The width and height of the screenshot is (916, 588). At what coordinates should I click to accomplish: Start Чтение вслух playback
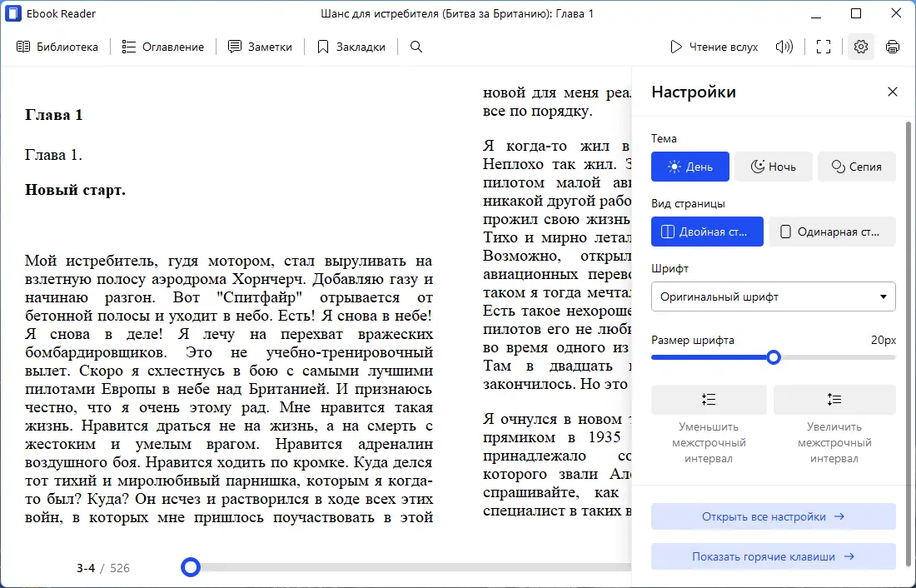[x=714, y=47]
